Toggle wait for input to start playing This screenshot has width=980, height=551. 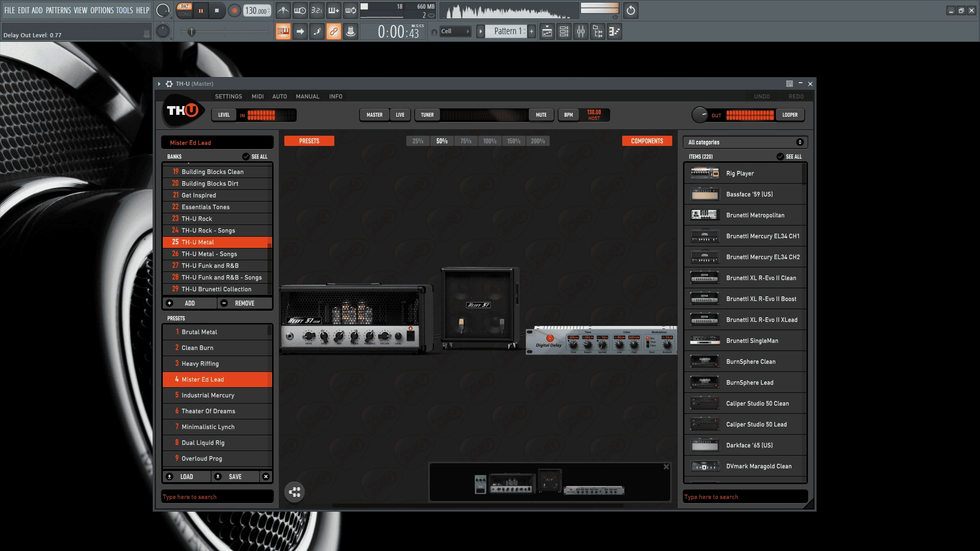pyautogui.click(x=300, y=10)
